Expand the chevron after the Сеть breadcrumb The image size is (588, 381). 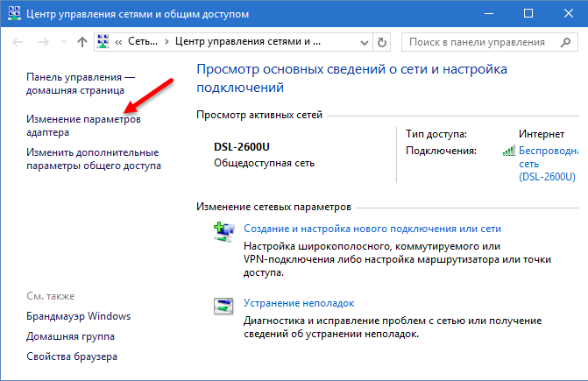click(x=166, y=42)
